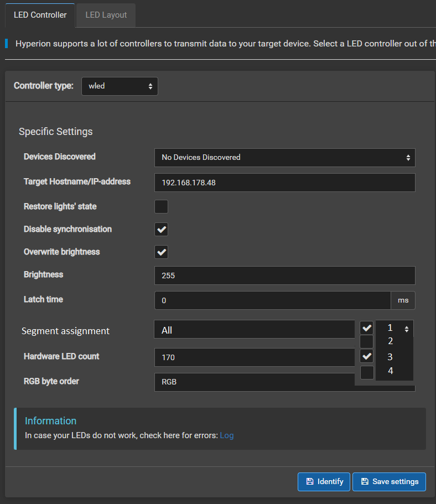Click the save icon inside the Identify button
Viewport: 436px width, 504px height.
[310, 481]
